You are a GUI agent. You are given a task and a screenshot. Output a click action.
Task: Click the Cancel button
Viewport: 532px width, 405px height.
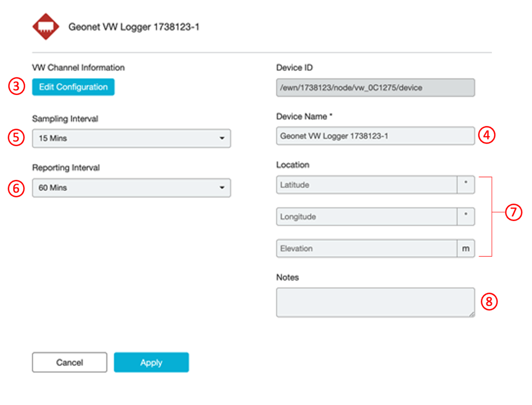pyautogui.click(x=70, y=362)
